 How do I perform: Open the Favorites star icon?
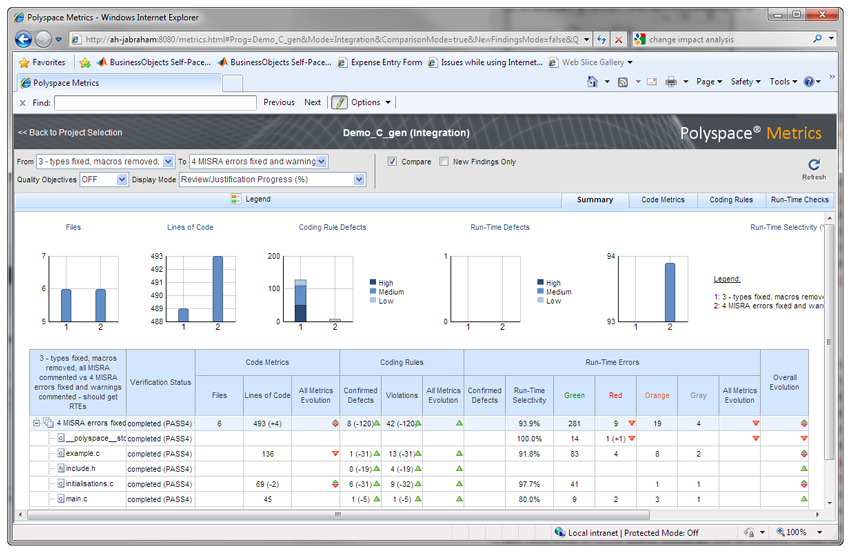click(x=24, y=62)
